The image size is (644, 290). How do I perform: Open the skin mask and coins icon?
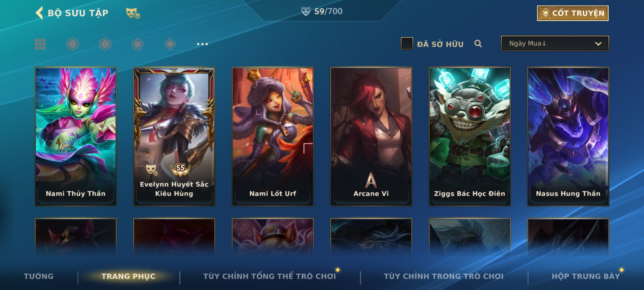coord(133,13)
